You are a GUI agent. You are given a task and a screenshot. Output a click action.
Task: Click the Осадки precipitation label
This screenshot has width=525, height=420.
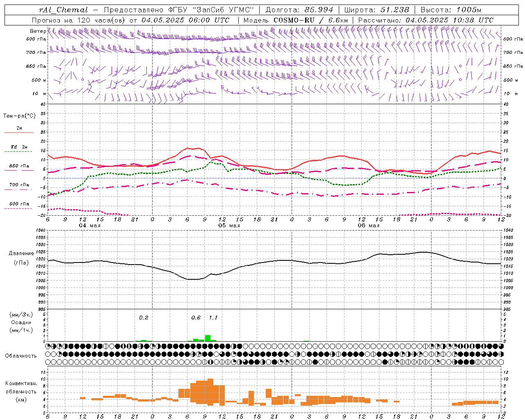[21, 322]
